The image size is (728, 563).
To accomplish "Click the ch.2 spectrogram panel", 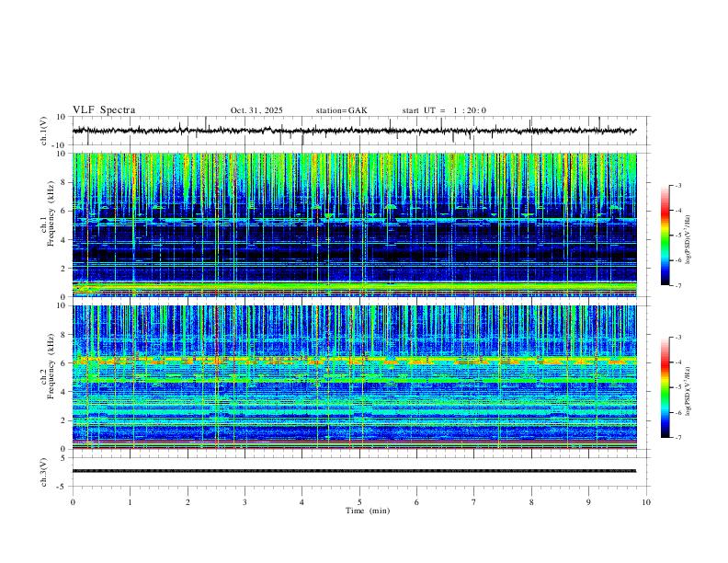I will click(x=355, y=377).
